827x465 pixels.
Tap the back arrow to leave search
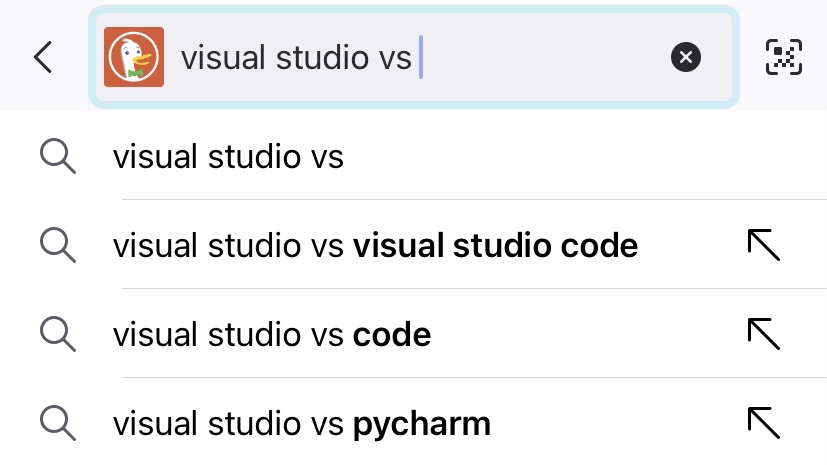coord(43,58)
